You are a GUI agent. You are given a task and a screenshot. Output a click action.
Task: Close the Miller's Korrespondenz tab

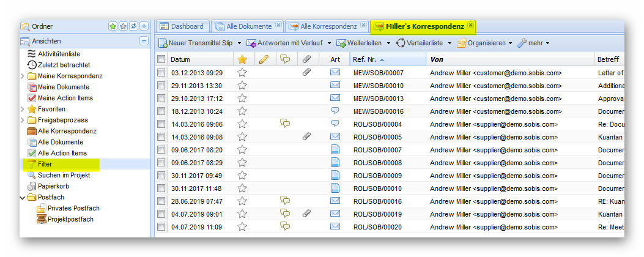470,25
